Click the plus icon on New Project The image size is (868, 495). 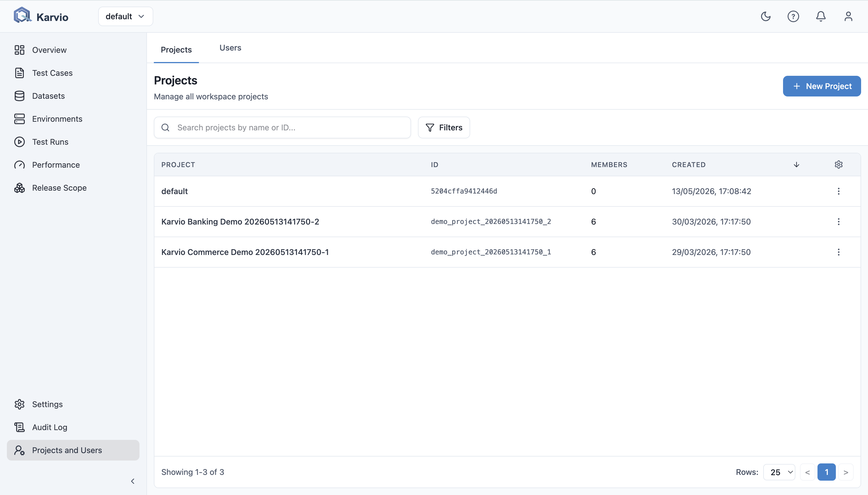pos(797,86)
